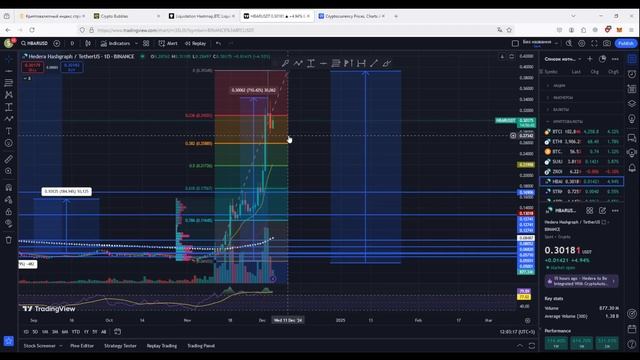Toggle magnet mode in left sidebar
The image size is (640, 360).
pos(9,187)
